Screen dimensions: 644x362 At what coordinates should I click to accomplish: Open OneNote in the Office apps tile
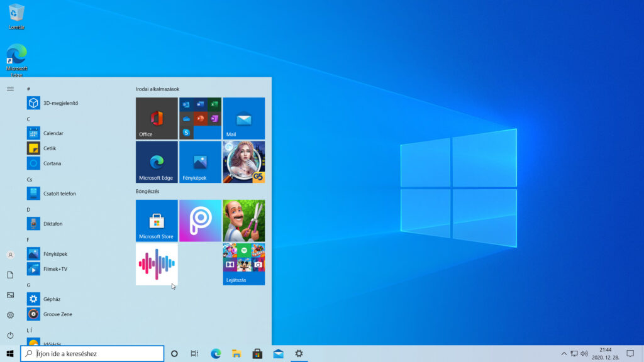coord(214,119)
